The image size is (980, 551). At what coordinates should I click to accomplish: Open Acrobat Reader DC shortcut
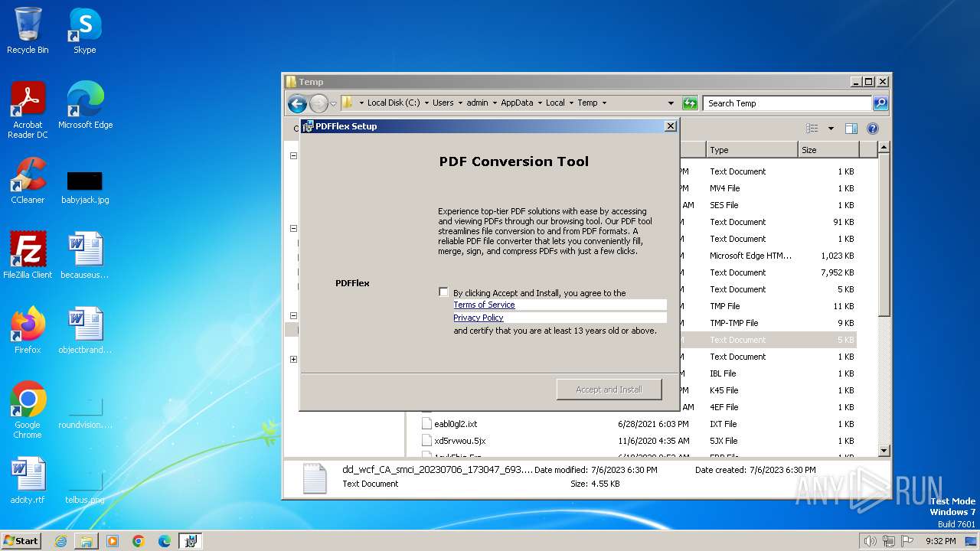[28, 110]
